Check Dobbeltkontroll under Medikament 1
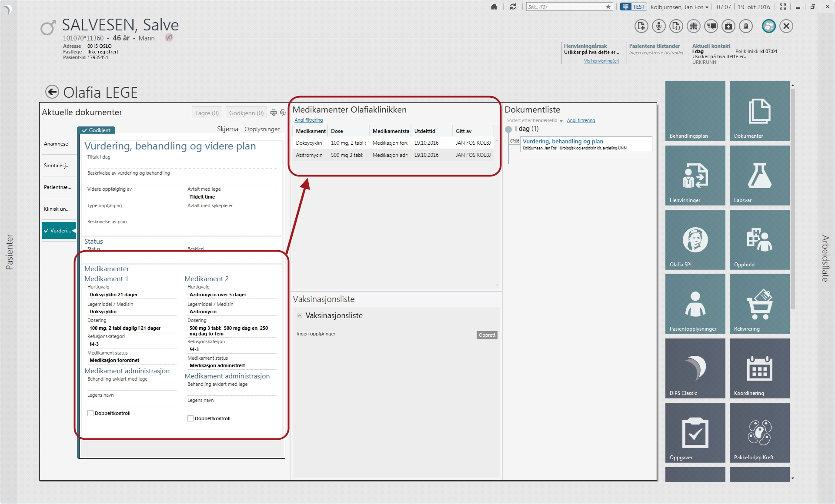835x504 pixels. pos(90,413)
